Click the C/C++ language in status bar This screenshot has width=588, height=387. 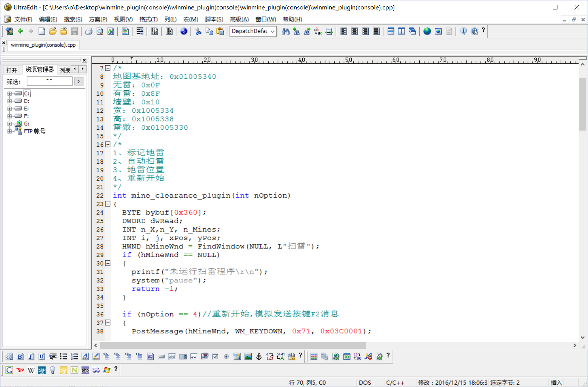point(395,382)
